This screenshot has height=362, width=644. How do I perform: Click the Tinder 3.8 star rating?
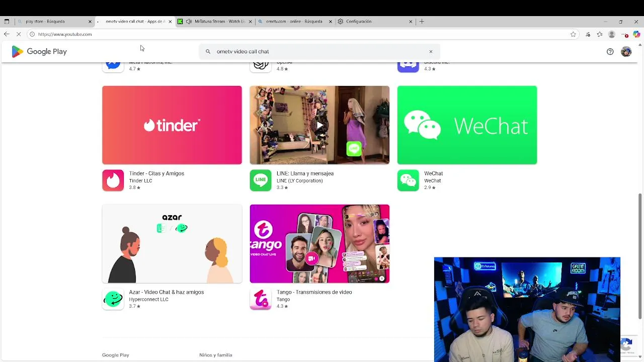tap(134, 188)
